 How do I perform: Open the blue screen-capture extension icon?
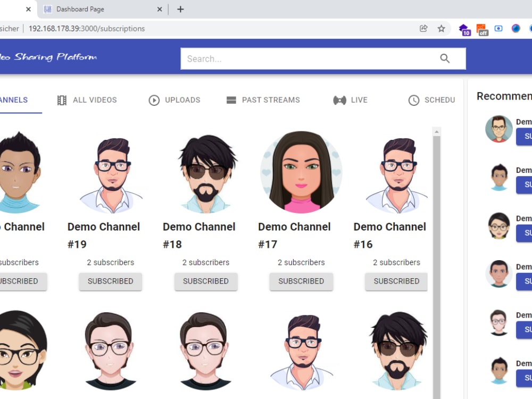pyautogui.click(x=498, y=29)
